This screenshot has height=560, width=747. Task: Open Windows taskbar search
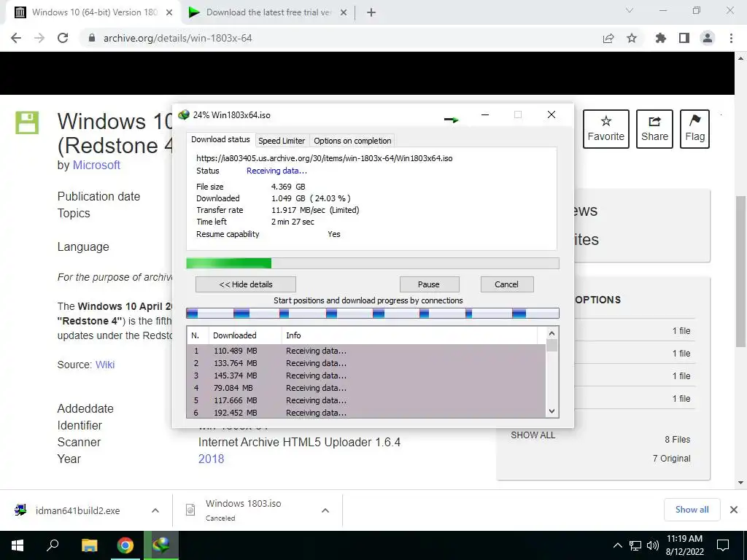pyautogui.click(x=53, y=545)
